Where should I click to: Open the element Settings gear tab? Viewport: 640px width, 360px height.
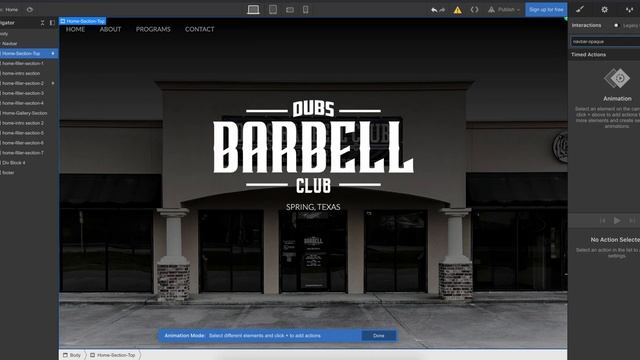point(604,9)
